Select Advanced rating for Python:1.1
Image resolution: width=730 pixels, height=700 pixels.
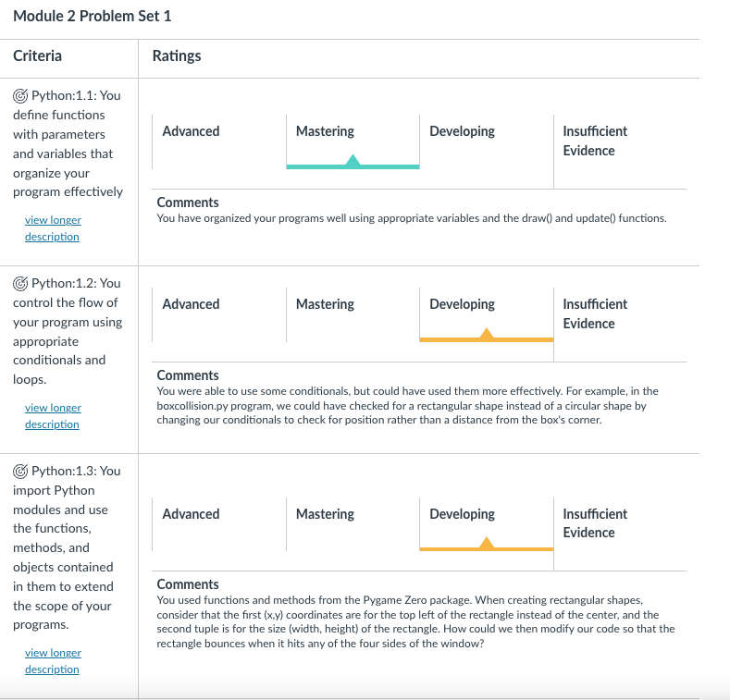[x=191, y=131]
